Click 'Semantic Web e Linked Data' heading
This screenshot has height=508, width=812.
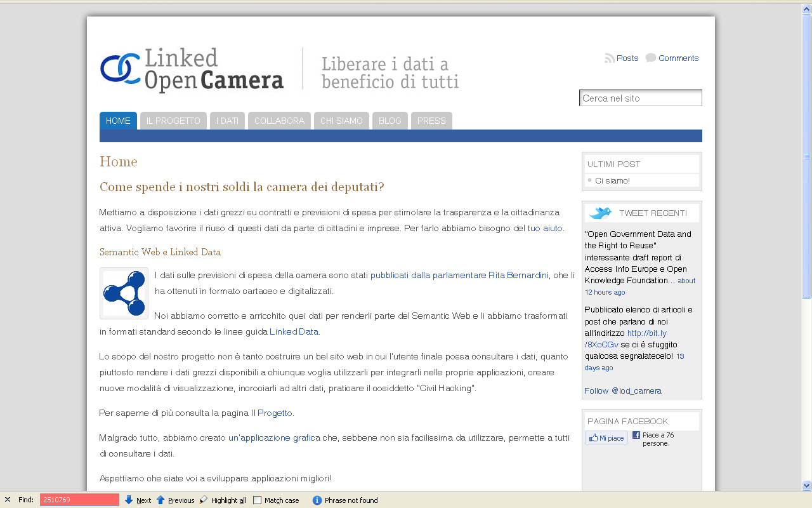pyautogui.click(x=160, y=252)
